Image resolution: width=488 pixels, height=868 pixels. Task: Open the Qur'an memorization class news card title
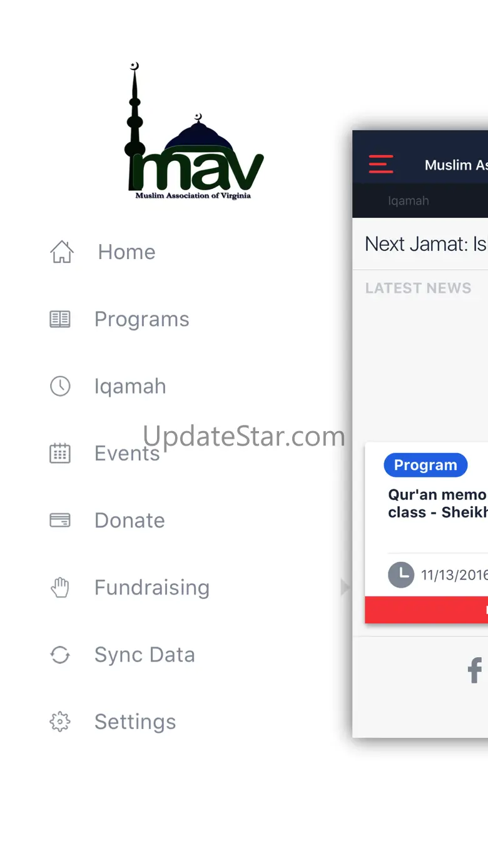[437, 503]
